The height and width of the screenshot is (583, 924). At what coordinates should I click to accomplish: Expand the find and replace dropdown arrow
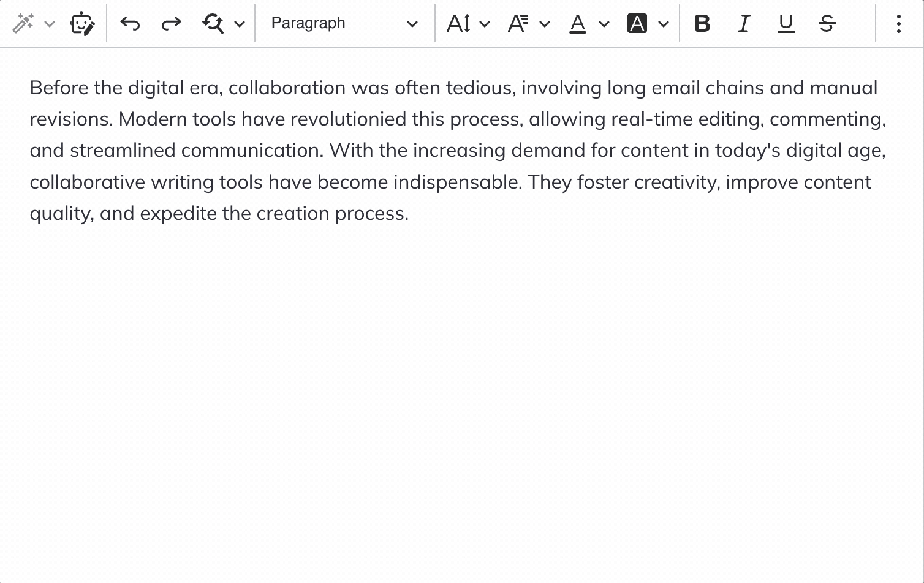(x=240, y=24)
